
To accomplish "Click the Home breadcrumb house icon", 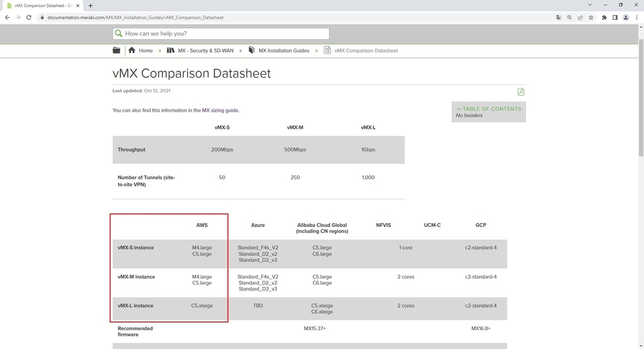I will point(132,50).
